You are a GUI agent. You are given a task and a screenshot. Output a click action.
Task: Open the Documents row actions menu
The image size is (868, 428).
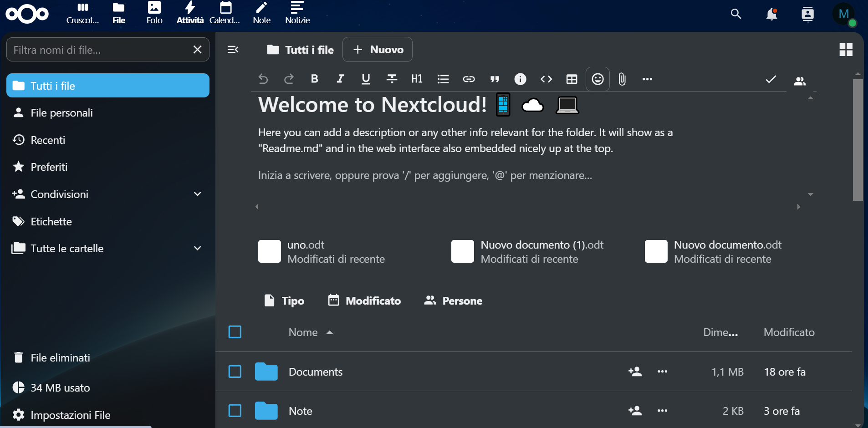pyautogui.click(x=662, y=372)
